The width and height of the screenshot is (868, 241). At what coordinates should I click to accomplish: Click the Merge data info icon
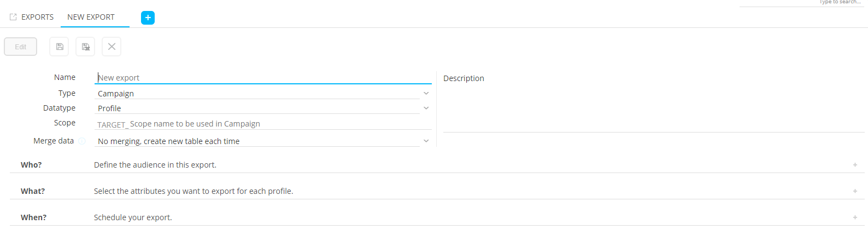[82, 141]
